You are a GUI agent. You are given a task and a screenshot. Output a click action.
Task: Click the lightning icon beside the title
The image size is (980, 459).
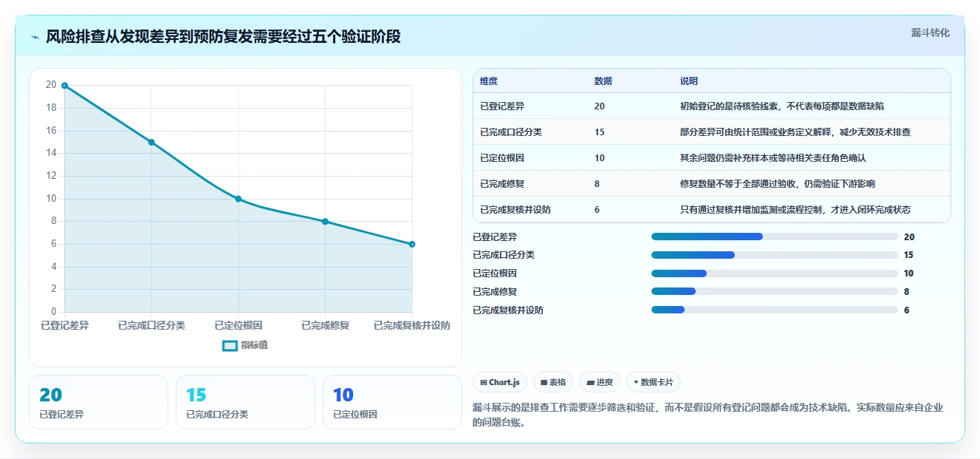pos(35,36)
